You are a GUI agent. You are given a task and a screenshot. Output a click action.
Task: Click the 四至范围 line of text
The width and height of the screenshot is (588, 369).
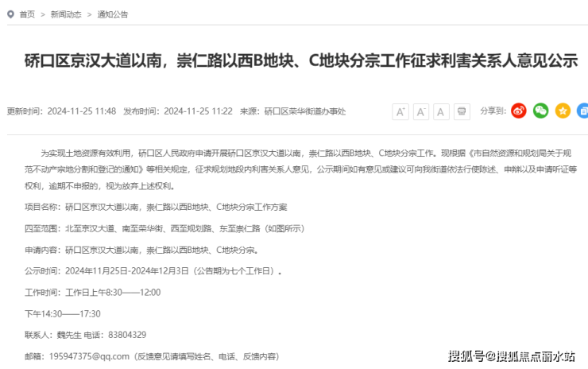tap(164, 228)
